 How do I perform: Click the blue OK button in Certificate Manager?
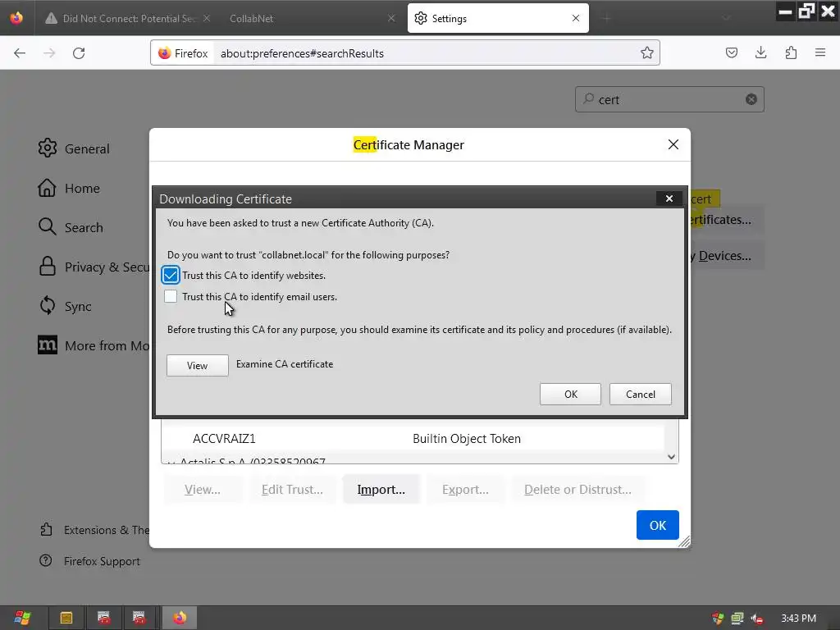pyautogui.click(x=657, y=525)
